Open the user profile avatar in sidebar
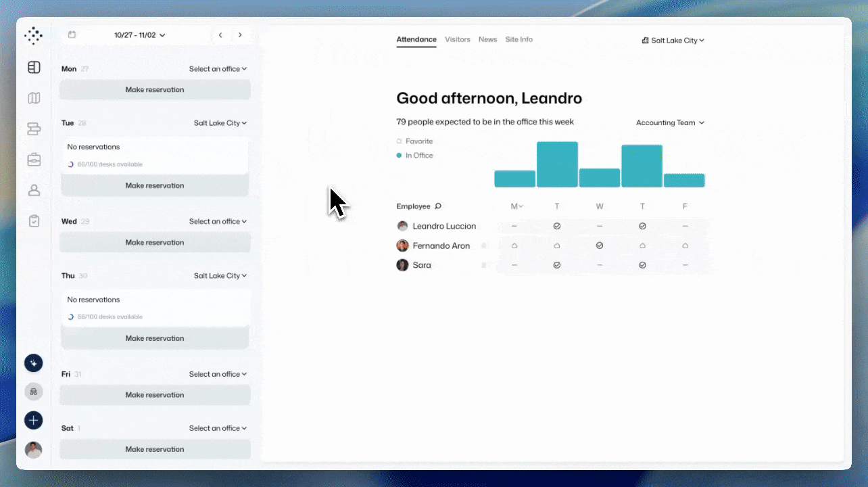The width and height of the screenshot is (868, 487). tap(34, 450)
